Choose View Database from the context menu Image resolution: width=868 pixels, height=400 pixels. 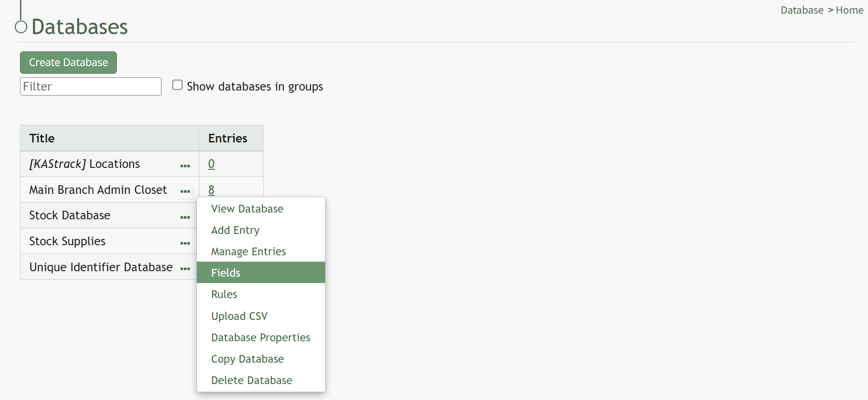(261, 208)
